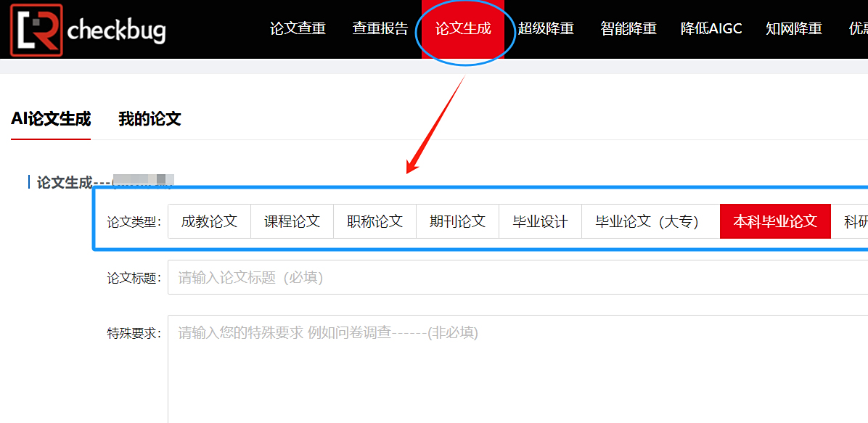868x423 pixels.
Task: Open the 超级降重 menu item
Action: pos(546,28)
